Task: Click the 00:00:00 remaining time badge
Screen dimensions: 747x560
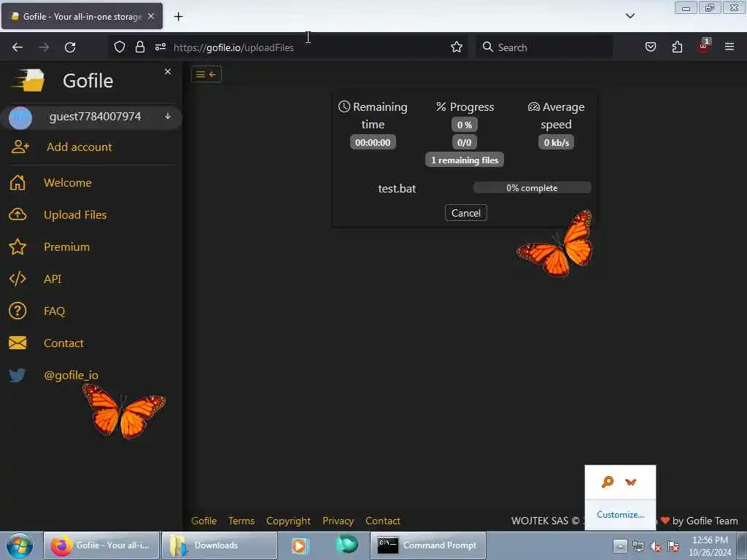Action: tap(373, 142)
